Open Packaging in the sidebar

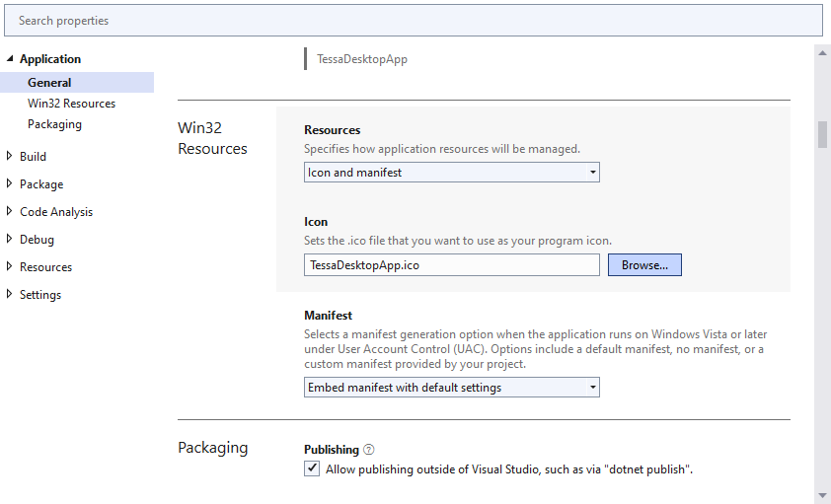[x=54, y=124]
